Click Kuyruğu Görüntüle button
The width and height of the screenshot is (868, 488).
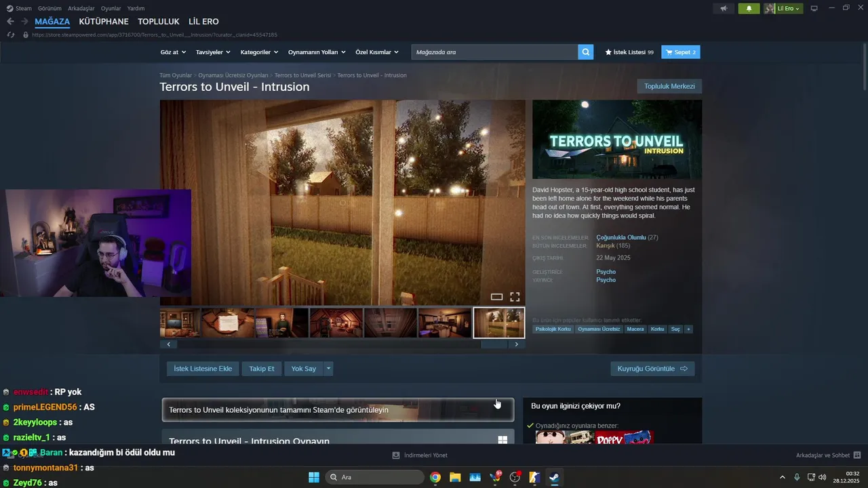point(652,369)
